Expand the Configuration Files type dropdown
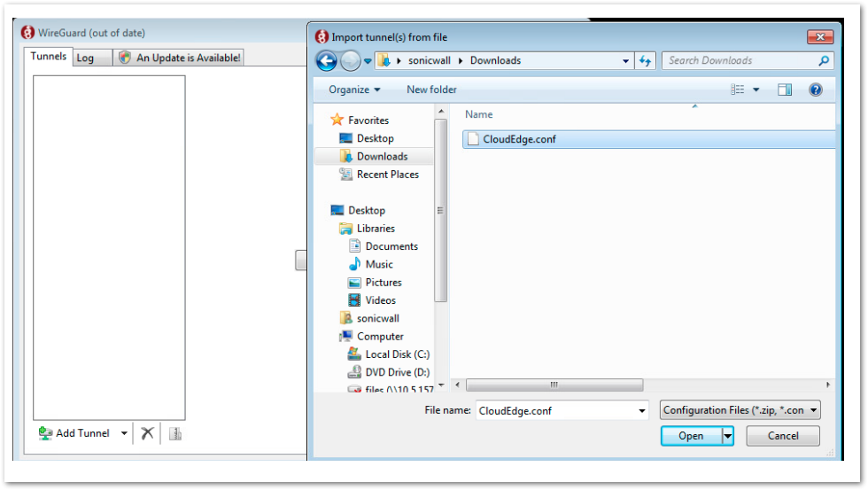 coord(813,410)
